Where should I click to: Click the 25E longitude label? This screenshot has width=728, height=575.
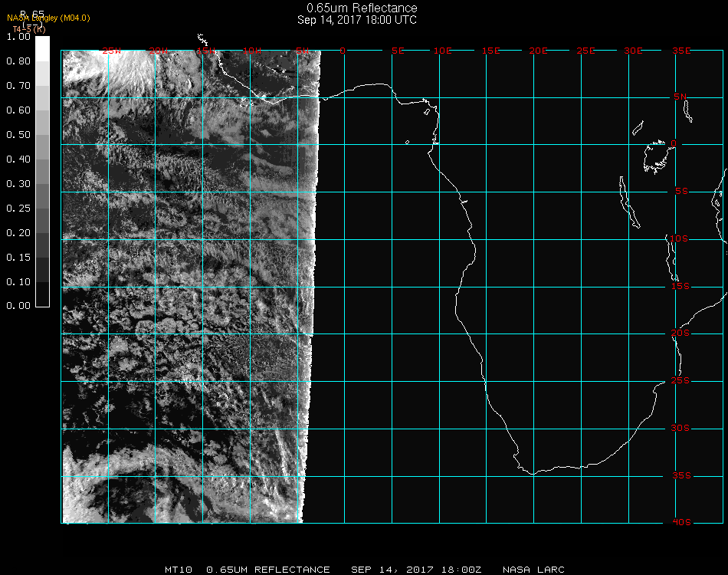point(585,51)
